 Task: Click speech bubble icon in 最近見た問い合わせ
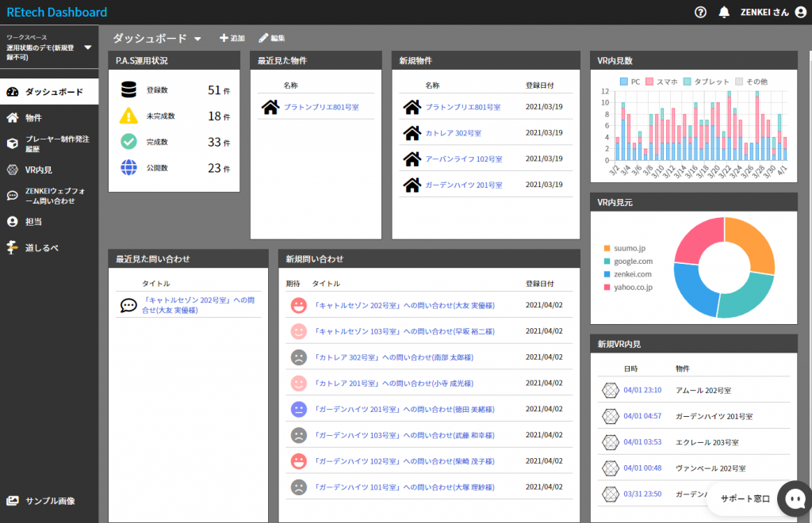point(128,305)
